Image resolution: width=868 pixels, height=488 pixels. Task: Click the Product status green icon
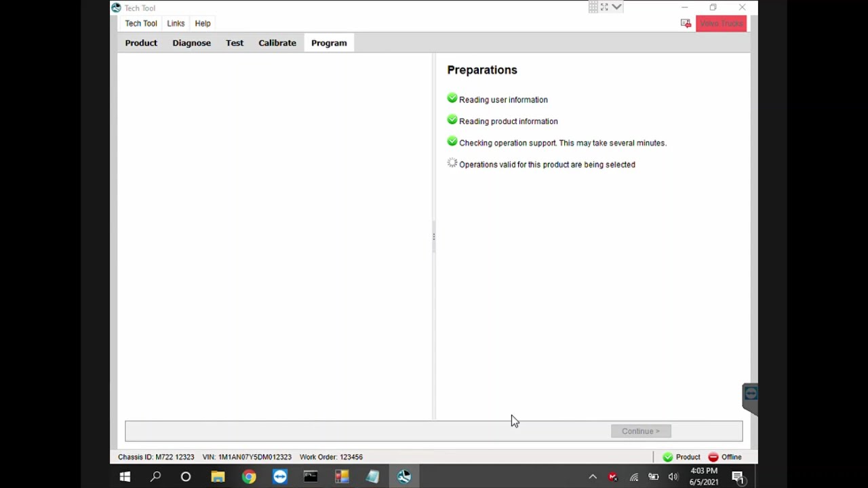[x=668, y=457]
